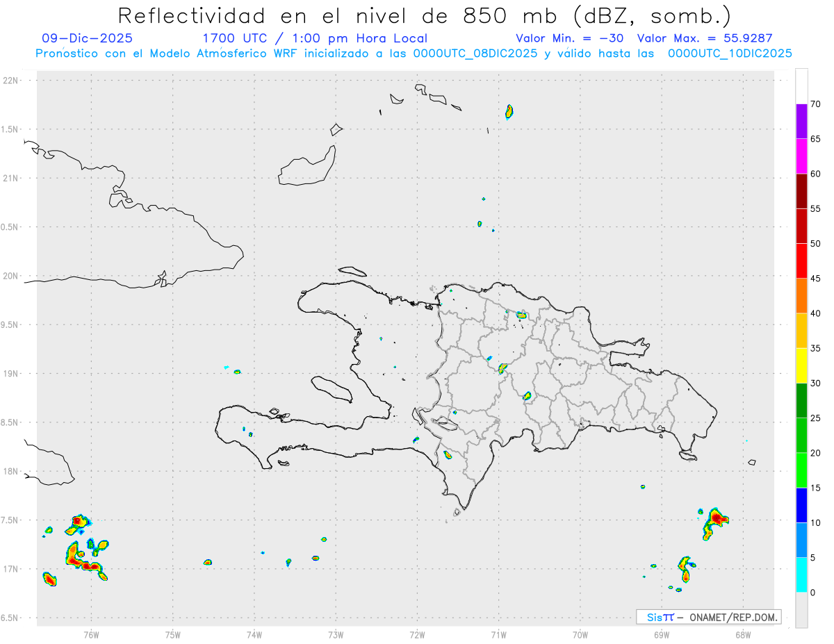Click the blue 10–15 dBZ color bar segment
The image size is (834, 644).
(801, 505)
